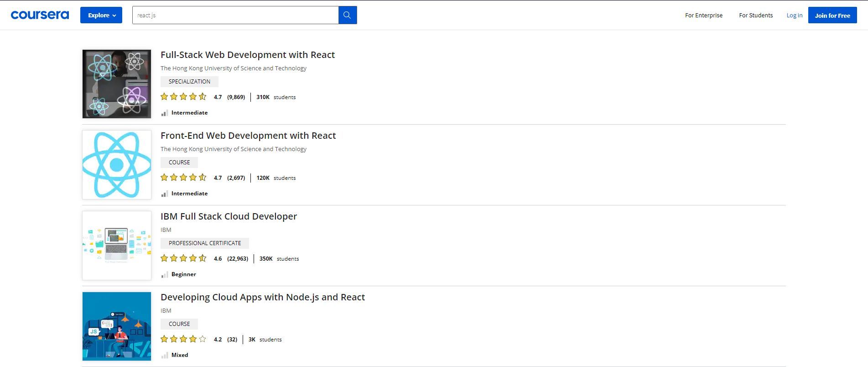
Task: Click the Join for Free button
Action: coord(832,15)
